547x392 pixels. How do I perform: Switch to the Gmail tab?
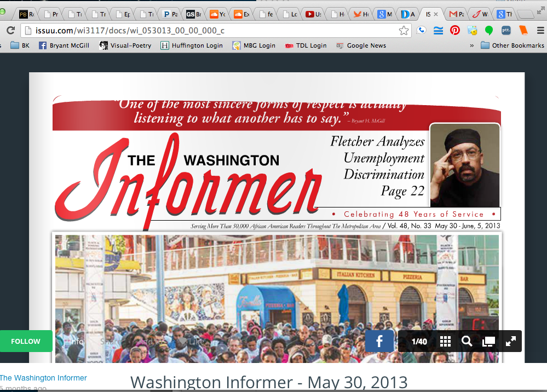point(457,14)
